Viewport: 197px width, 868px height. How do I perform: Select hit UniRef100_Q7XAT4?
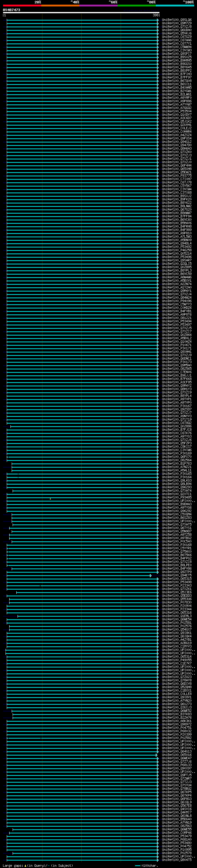pos(176,491)
